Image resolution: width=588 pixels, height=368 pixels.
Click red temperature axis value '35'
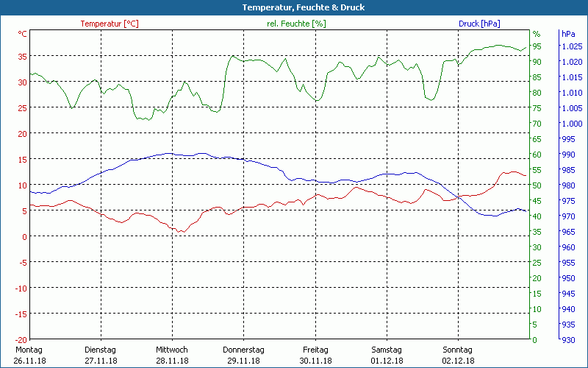point(23,57)
